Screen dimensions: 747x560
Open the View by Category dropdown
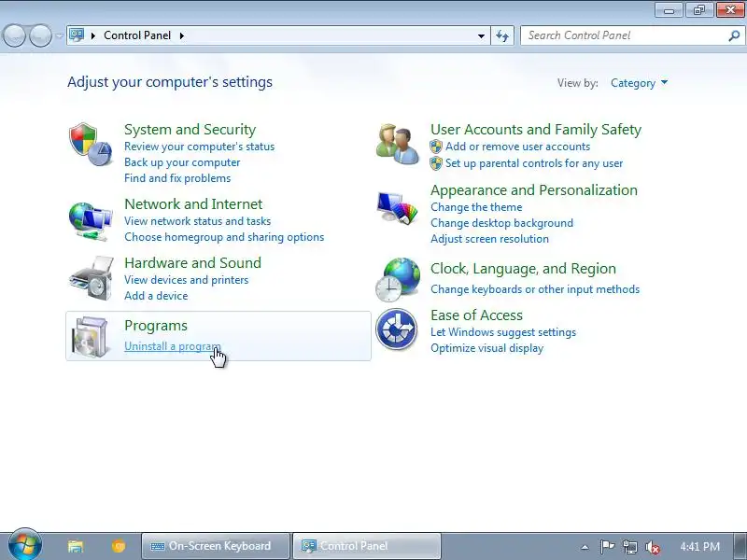[639, 83]
